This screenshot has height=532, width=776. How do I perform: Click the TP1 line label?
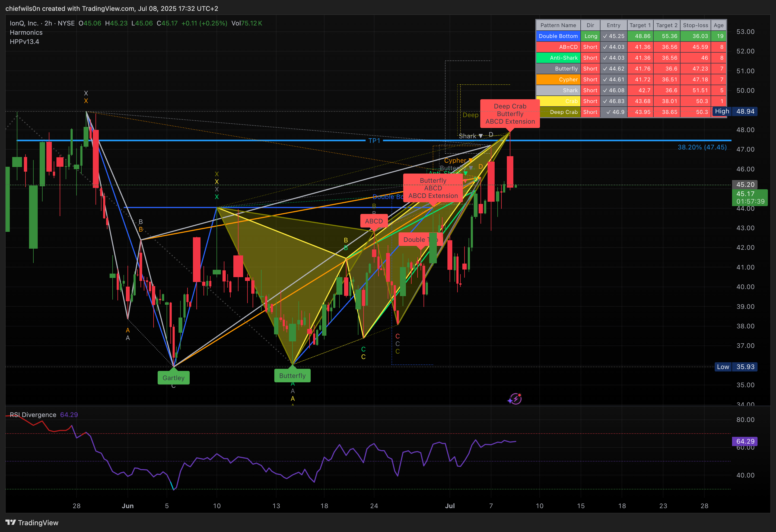374,140
